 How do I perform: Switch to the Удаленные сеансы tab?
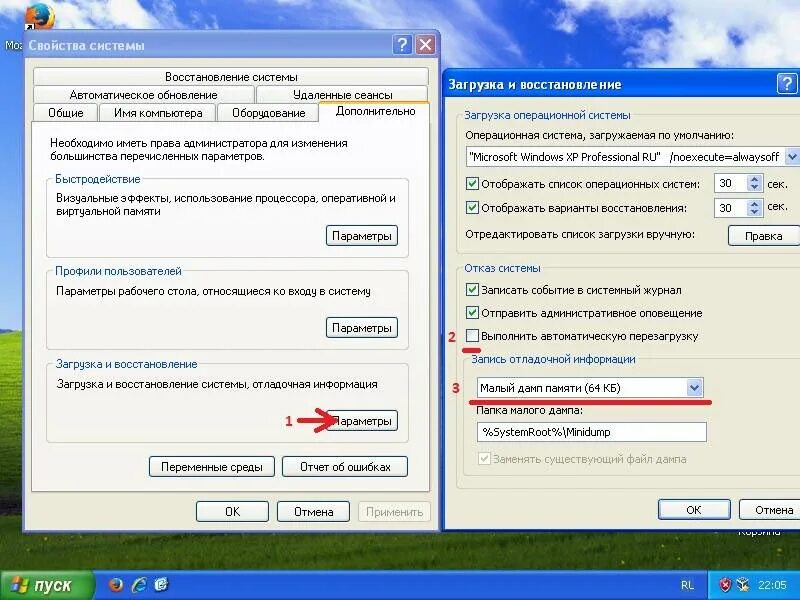click(342, 95)
